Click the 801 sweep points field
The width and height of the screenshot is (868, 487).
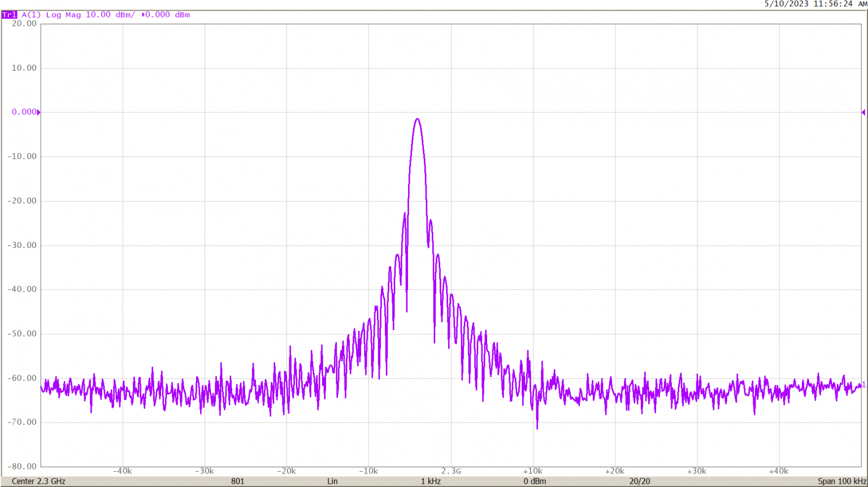[237, 481]
